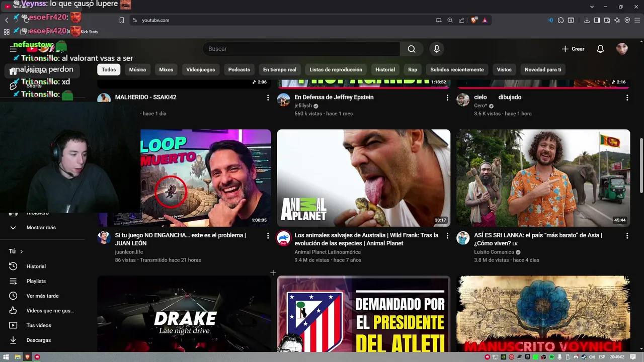Open options for Sri Lanka video
The image size is (644, 362).
point(627,236)
